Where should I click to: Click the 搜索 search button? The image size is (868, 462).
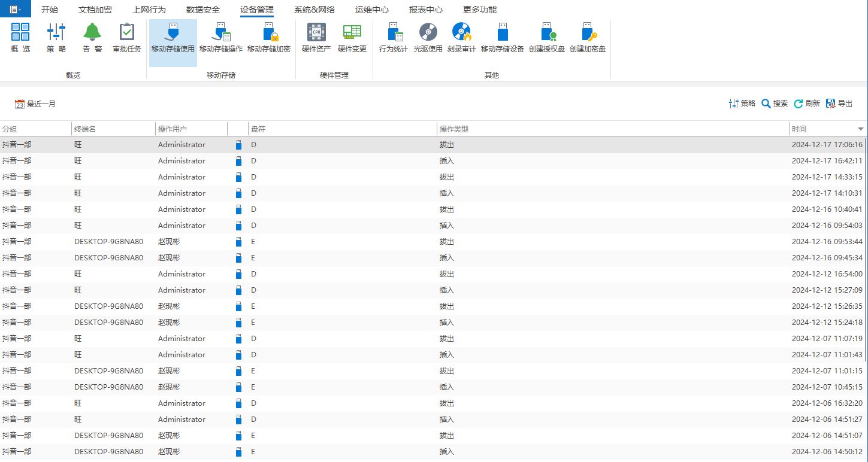coord(775,104)
